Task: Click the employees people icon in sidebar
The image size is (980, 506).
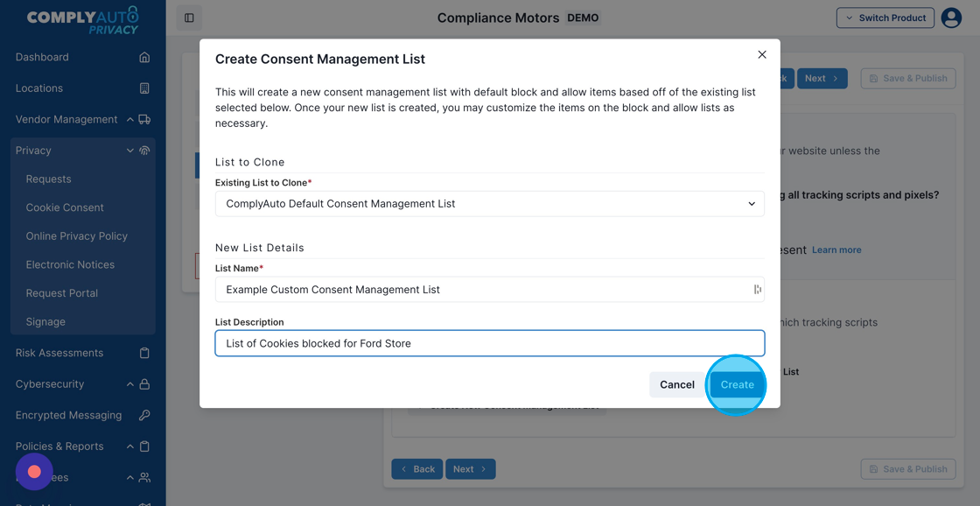Action: click(144, 478)
